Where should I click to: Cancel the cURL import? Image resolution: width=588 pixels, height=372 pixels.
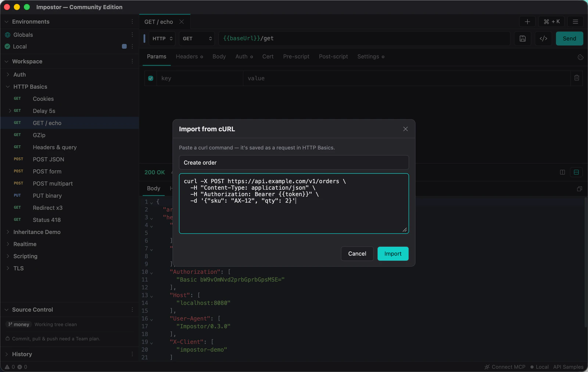coord(357,254)
